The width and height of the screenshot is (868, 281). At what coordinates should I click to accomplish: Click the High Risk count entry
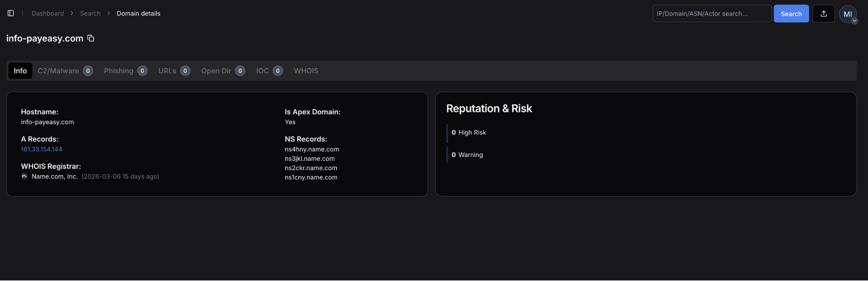click(469, 133)
